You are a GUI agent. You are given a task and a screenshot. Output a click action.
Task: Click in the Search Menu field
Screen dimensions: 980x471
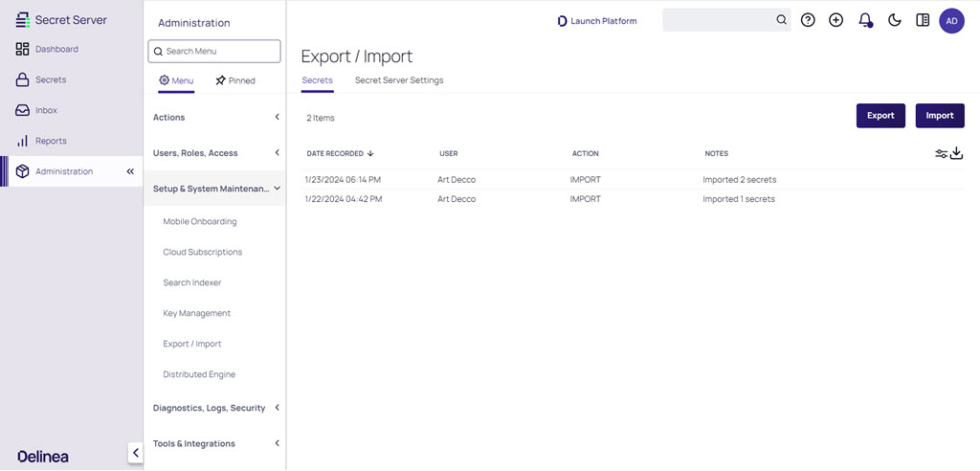[214, 52]
